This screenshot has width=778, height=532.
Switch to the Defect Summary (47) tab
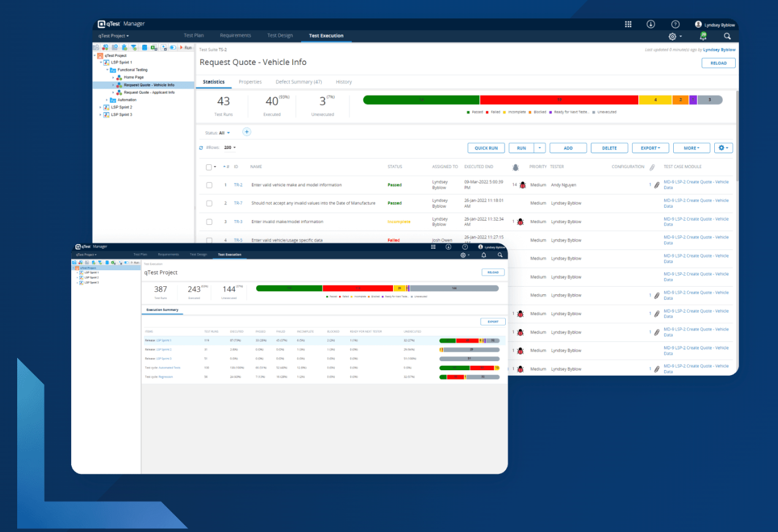299,82
